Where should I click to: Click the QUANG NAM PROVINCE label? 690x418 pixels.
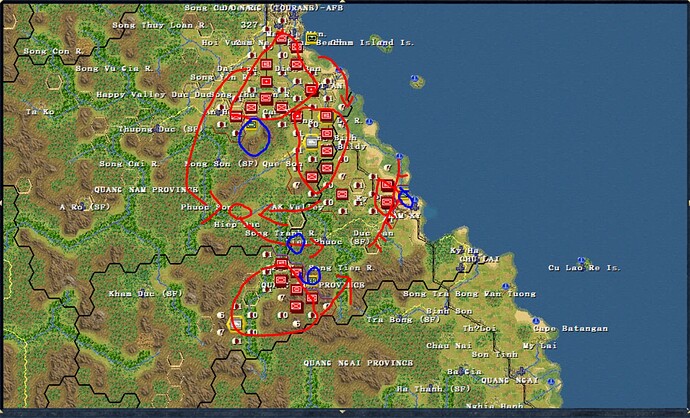tap(146, 190)
